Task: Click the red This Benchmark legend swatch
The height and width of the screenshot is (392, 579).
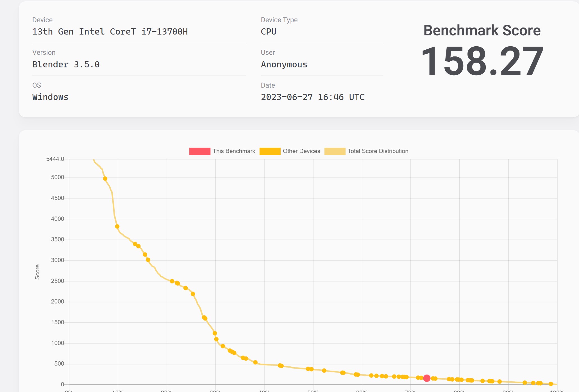Action: (x=200, y=151)
